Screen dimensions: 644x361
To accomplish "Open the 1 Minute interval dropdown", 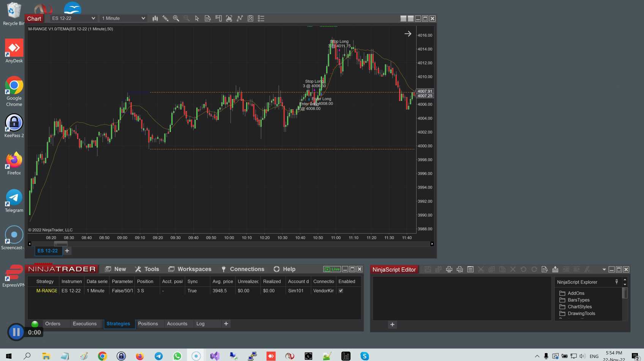I will tap(143, 18).
